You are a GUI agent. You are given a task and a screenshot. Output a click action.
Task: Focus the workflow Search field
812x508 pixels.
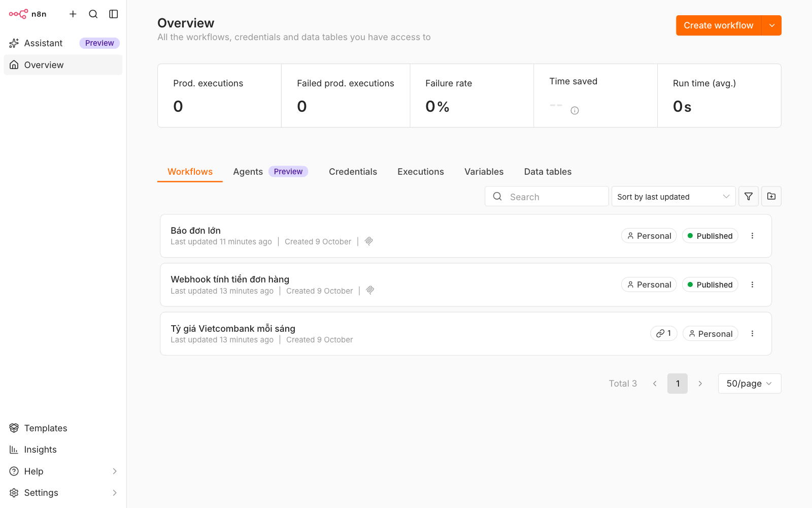(x=547, y=197)
